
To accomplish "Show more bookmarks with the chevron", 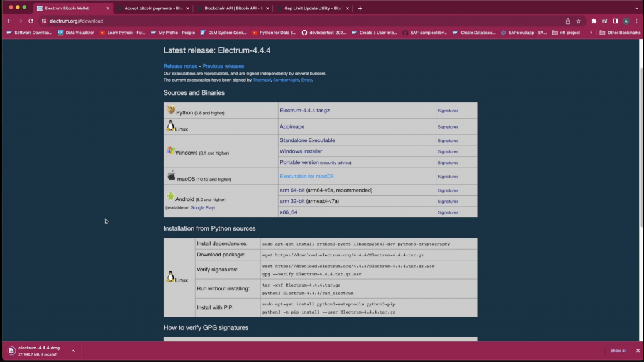I will pos(591,33).
